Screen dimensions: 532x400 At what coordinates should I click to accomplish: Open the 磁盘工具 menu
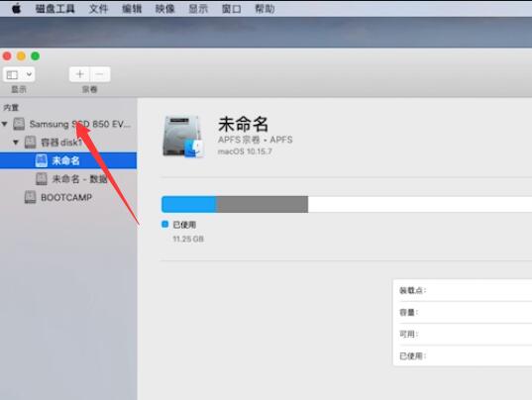(x=54, y=9)
